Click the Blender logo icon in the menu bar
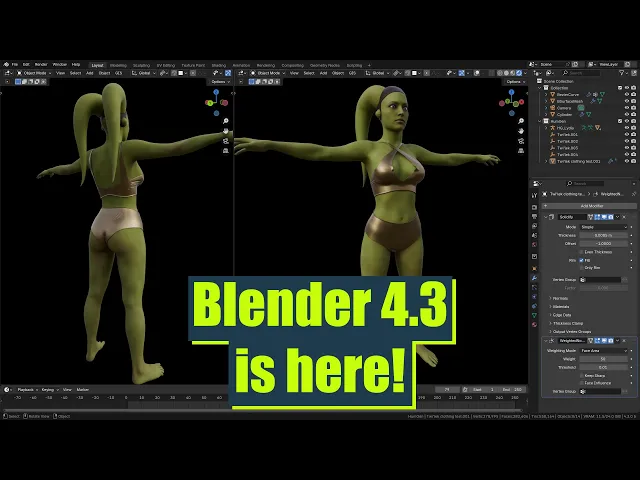This screenshot has height=480, width=640. pos(6,64)
